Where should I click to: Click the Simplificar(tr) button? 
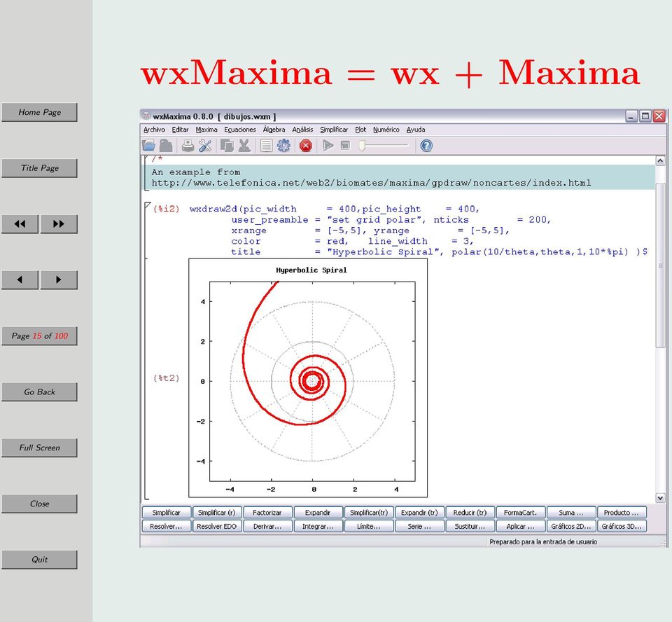click(x=369, y=513)
